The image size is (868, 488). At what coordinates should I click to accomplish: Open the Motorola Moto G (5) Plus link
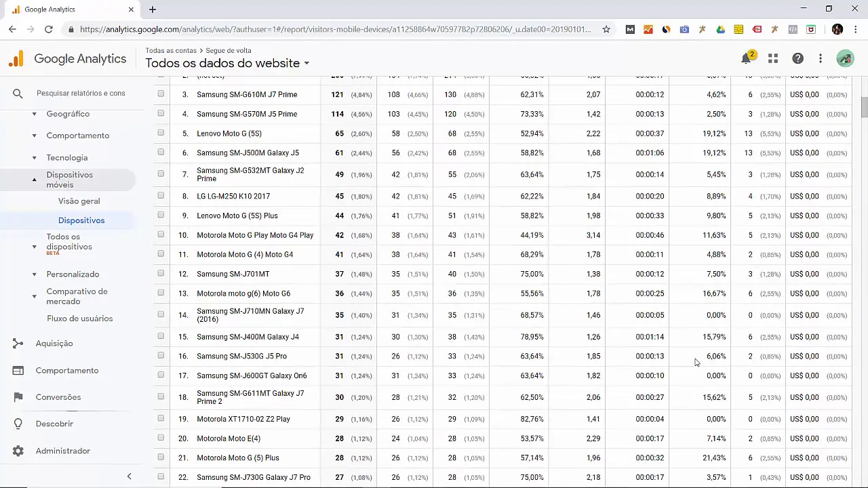tap(238, 457)
